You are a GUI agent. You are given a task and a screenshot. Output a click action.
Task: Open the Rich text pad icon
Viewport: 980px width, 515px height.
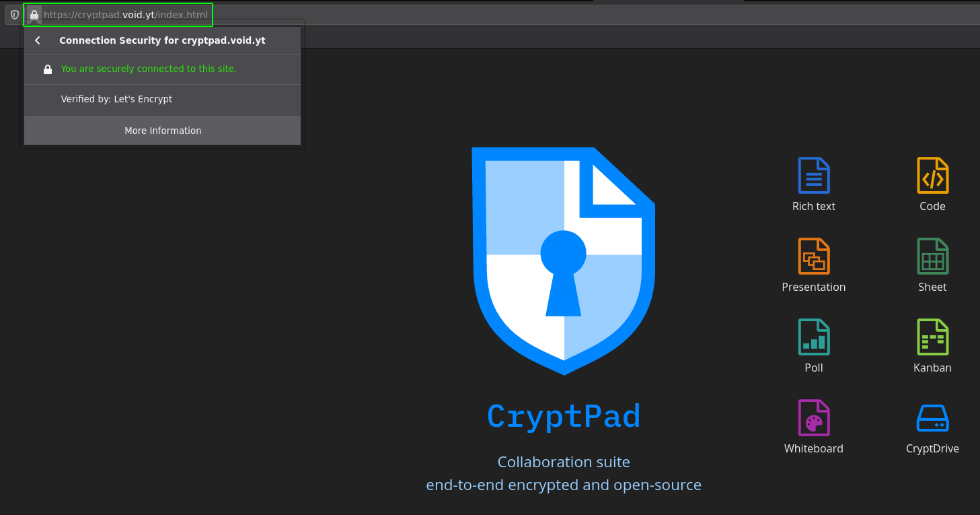tap(813, 176)
